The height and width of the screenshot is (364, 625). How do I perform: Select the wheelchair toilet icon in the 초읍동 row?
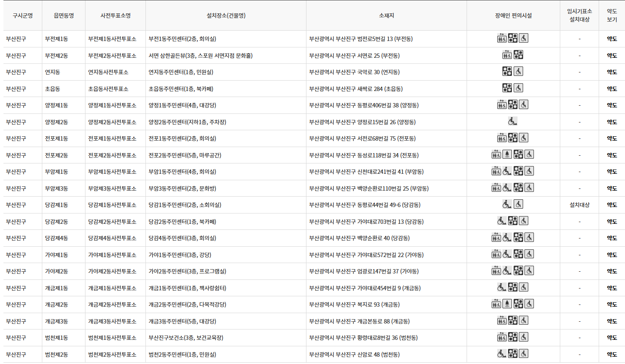click(x=518, y=88)
